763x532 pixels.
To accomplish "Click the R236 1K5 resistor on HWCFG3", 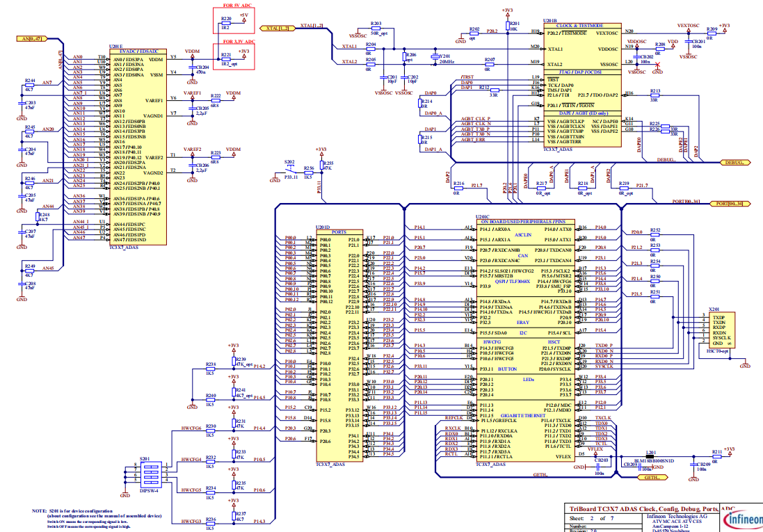I will [210, 524].
